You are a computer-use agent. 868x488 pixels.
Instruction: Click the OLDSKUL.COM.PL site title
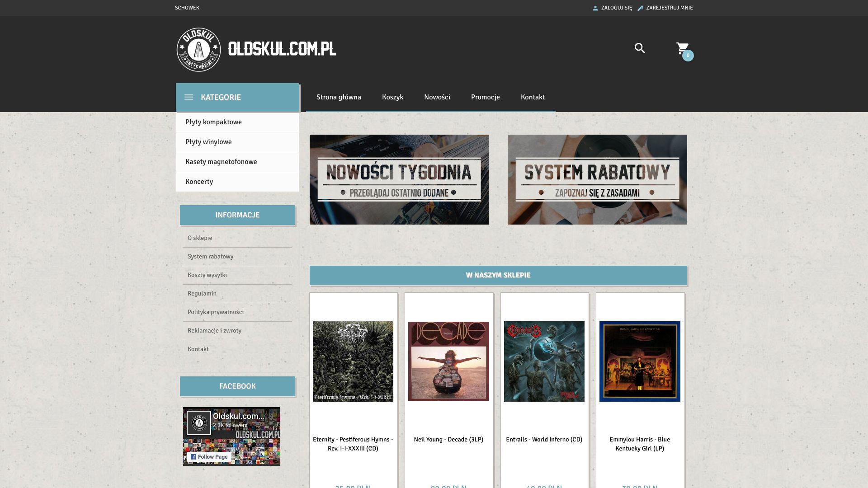click(x=282, y=49)
